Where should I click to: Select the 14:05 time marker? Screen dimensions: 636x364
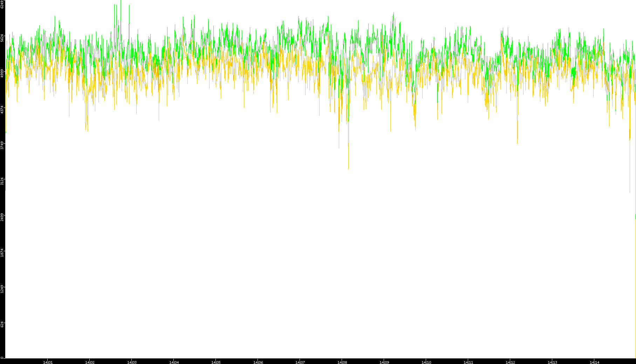216,362
